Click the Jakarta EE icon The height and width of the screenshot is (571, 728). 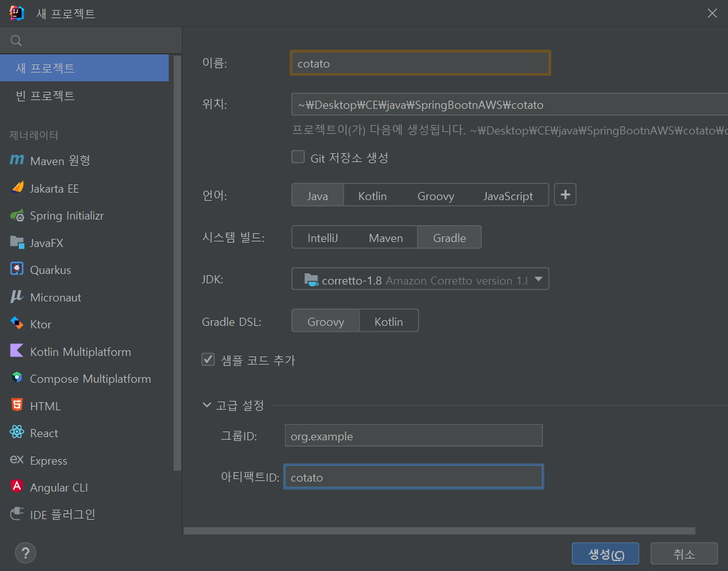coord(17,187)
